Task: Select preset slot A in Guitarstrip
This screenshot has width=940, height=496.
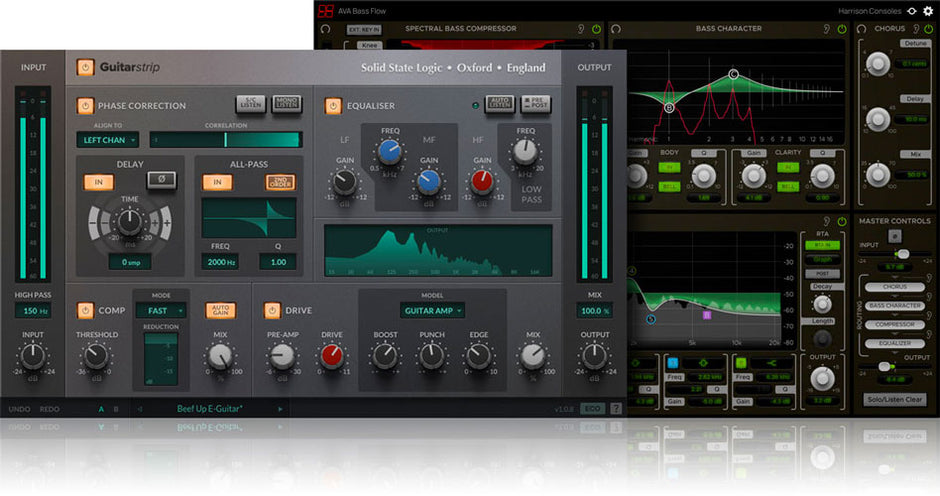Action: pos(101,409)
